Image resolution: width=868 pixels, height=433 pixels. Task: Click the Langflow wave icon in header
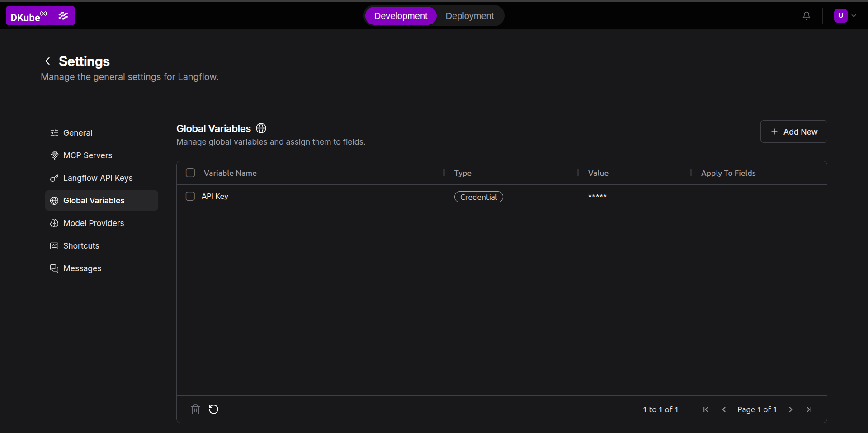point(63,16)
